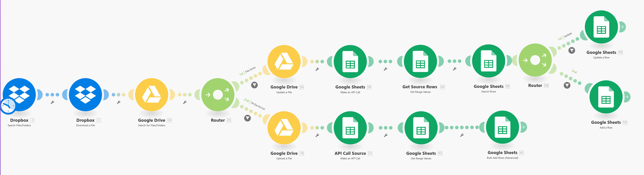Click the "Bulk Add Rows (Advanced)" subtitle text
This screenshot has width=644, height=175.
point(502,158)
